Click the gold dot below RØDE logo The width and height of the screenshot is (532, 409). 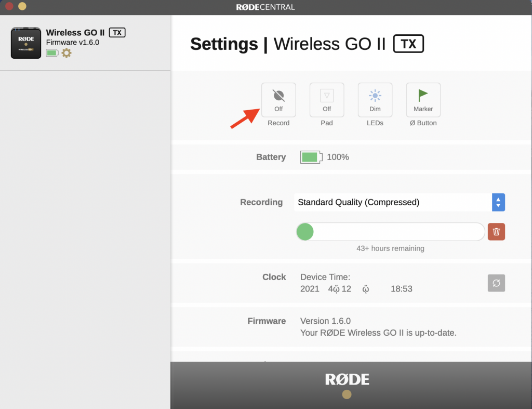tap(347, 394)
